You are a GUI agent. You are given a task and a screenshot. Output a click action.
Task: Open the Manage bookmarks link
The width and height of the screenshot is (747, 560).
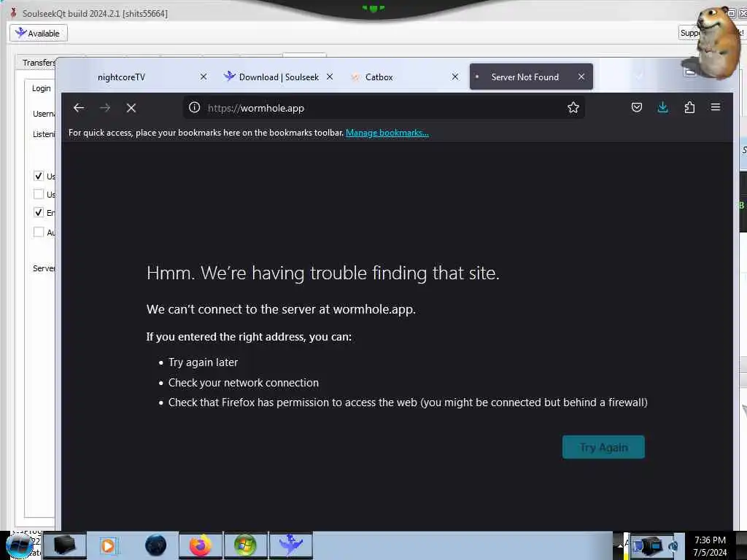pyautogui.click(x=387, y=133)
